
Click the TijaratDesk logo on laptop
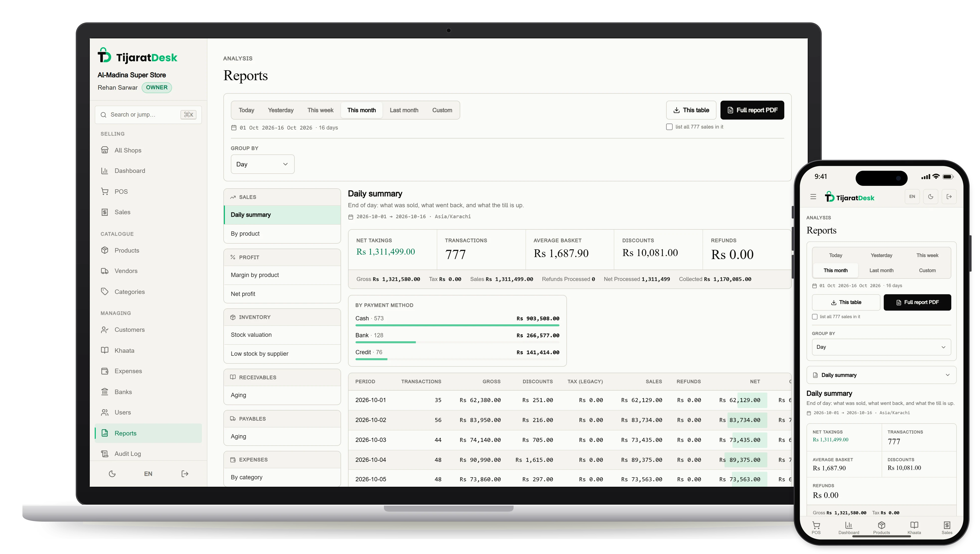137,56
